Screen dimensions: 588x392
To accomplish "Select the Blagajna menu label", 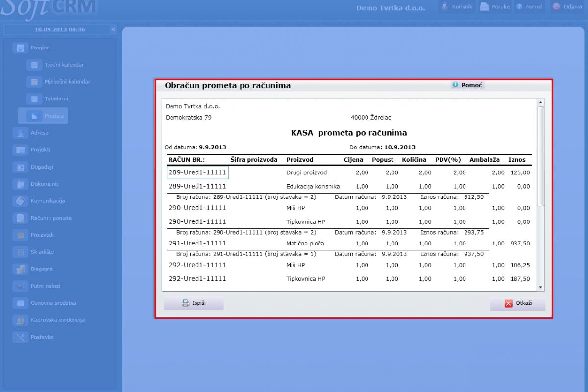I will [42, 269].
